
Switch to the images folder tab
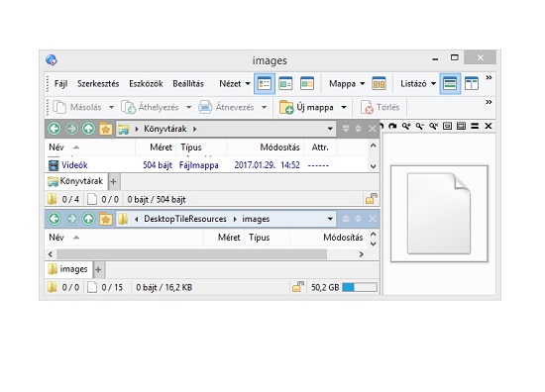click(68, 269)
